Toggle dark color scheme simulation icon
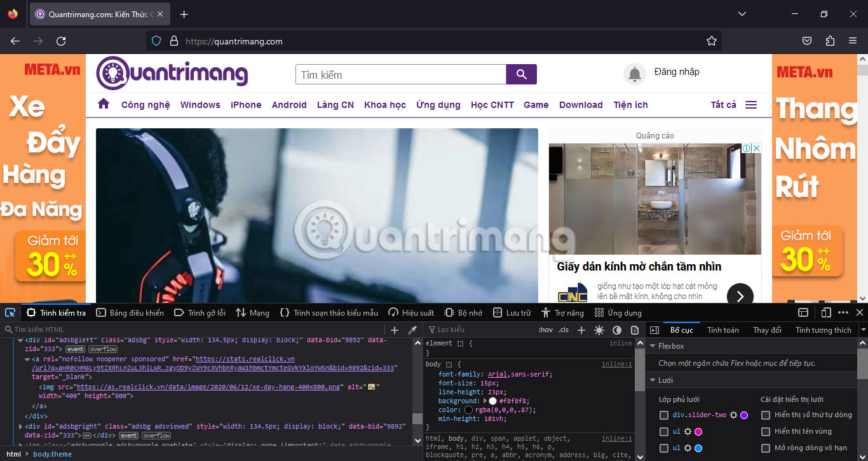This screenshot has height=461, width=868. 617,330
